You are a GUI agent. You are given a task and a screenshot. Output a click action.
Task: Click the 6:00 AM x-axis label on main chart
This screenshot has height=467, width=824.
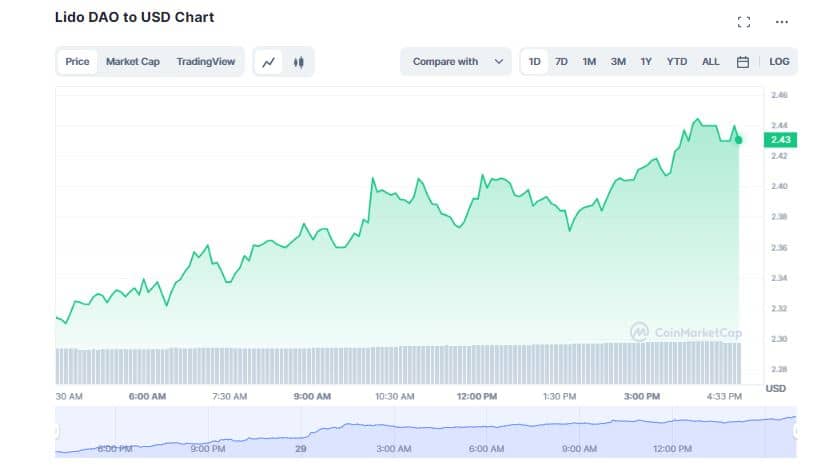coord(147,397)
